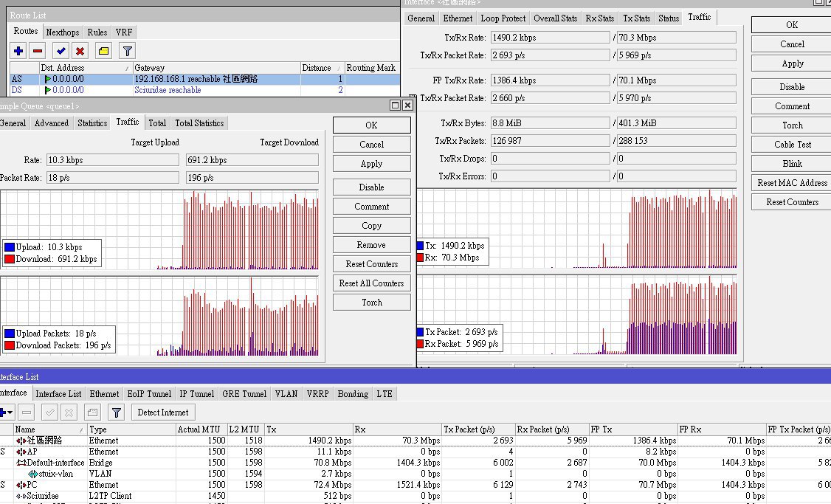This screenshot has width=831, height=504.
Task: Click Remove button in Simple Queue
Action: click(371, 245)
